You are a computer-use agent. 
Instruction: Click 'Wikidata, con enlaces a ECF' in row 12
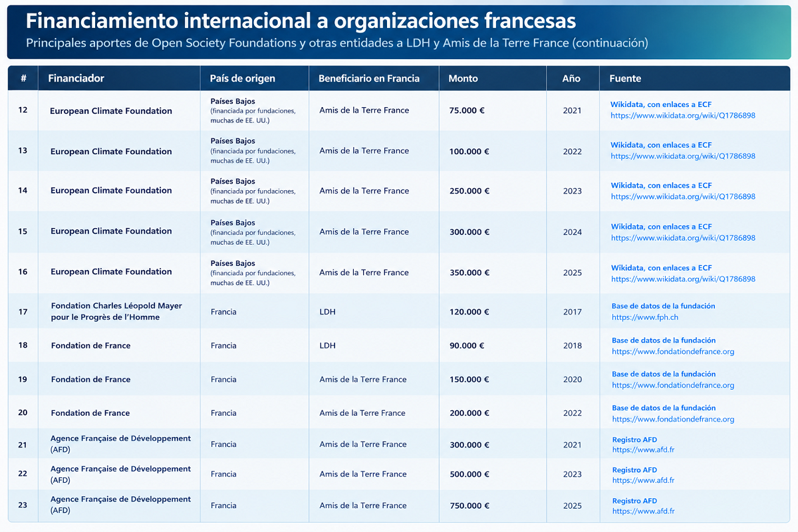661,104
